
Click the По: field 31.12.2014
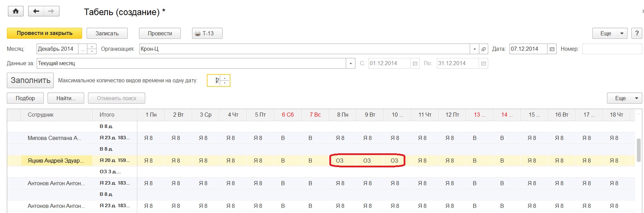(458, 63)
